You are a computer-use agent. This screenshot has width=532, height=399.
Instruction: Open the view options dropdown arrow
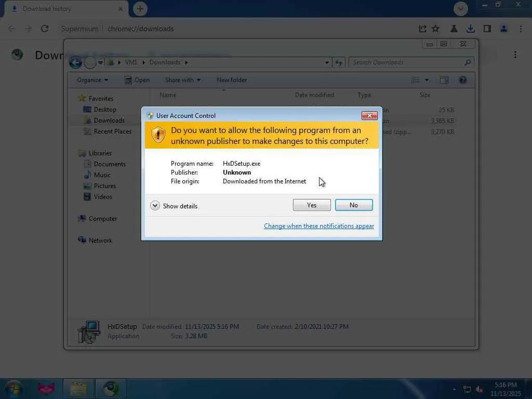[427, 80]
